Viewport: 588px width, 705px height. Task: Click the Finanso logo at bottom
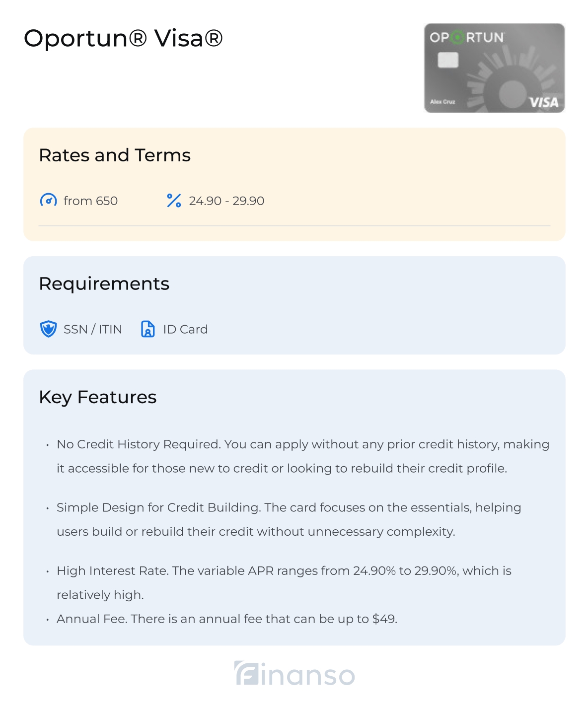[294, 673]
